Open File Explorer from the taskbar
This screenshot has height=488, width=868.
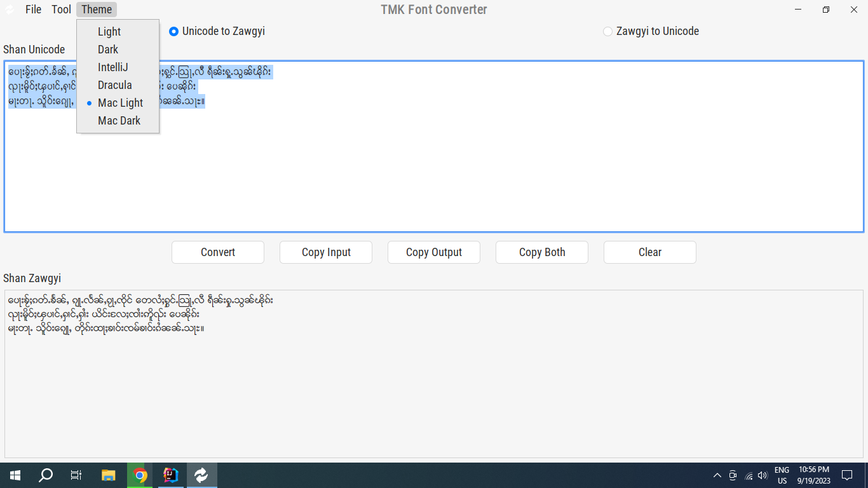pos(108,475)
